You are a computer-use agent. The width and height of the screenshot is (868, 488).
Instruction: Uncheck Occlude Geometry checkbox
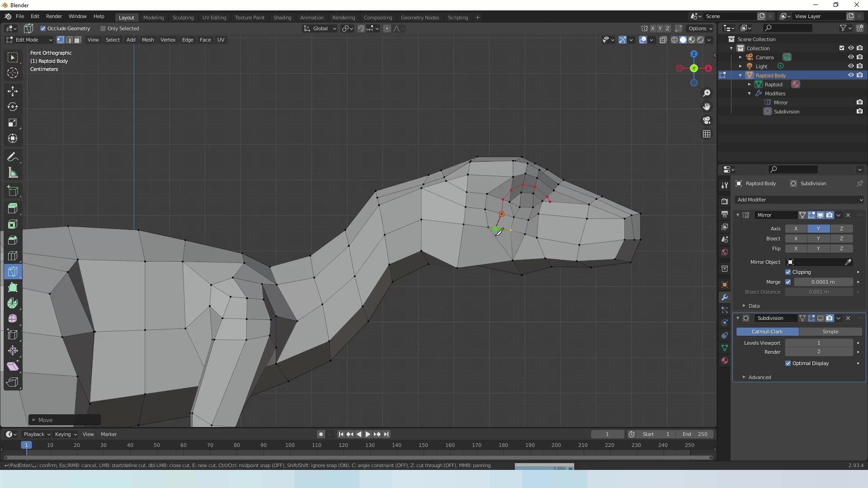[43, 28]
